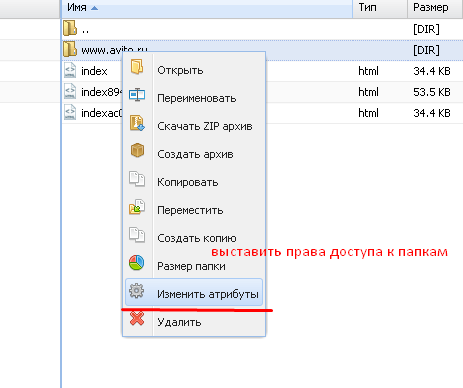Viewport: 463px width, 388px height.
Task: Choose Открыть from the context menu
Action: (x=194, y=71)
